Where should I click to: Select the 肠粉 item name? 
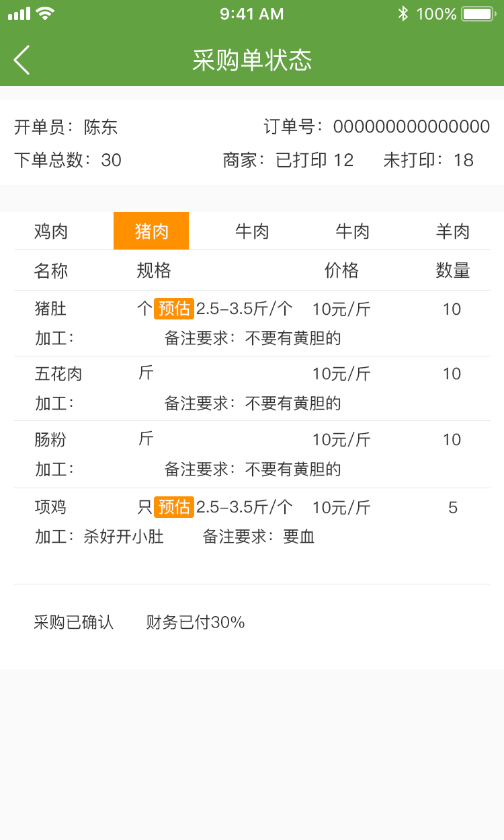(50, 440)
